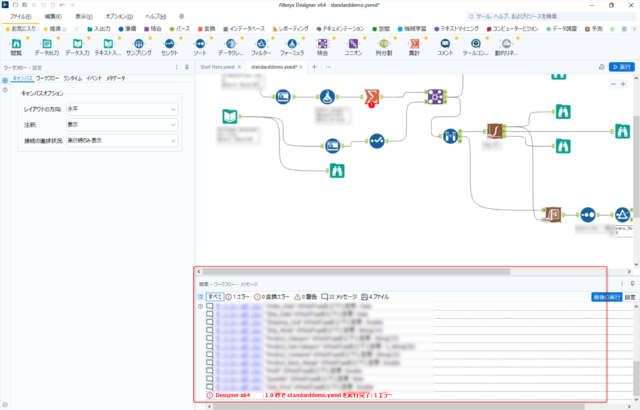The width and height of the screenshot is (640, 410).
Task: Switch to the イベント config tab
Action: tap(94, 78)
